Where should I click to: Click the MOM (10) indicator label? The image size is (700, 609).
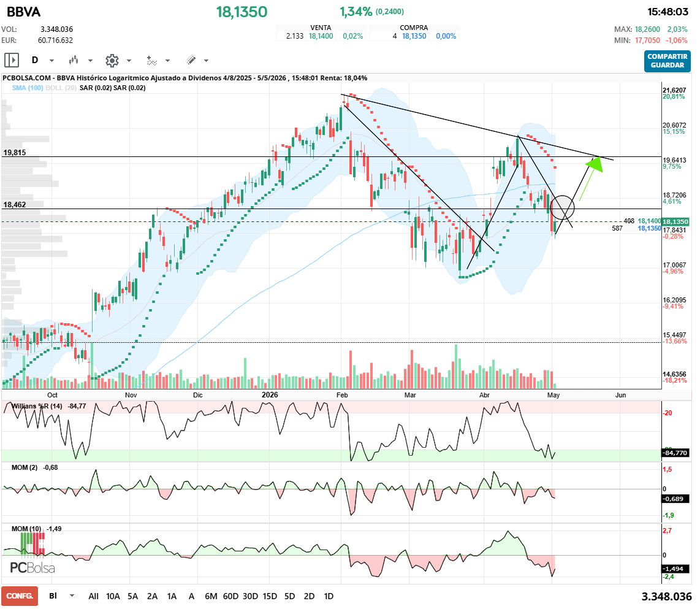26,529
